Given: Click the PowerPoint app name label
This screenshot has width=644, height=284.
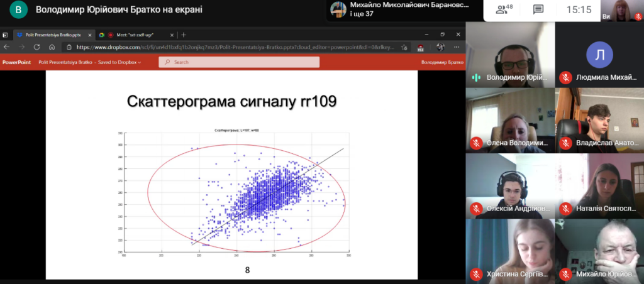Looking at the screenshot, I should point(16,62).
